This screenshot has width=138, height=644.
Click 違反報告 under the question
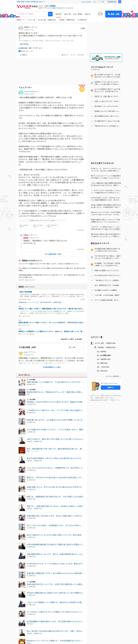coord(81,55)
